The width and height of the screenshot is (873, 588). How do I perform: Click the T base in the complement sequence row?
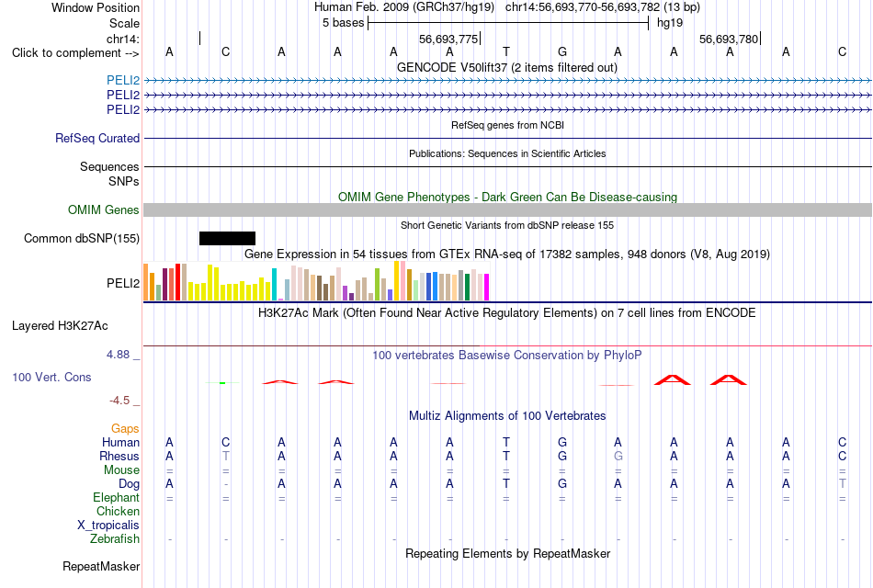tap(505, 51)
